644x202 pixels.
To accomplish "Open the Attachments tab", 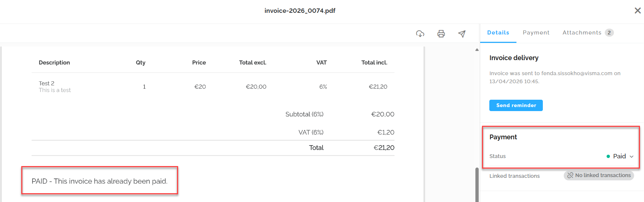I will [582, 33].
